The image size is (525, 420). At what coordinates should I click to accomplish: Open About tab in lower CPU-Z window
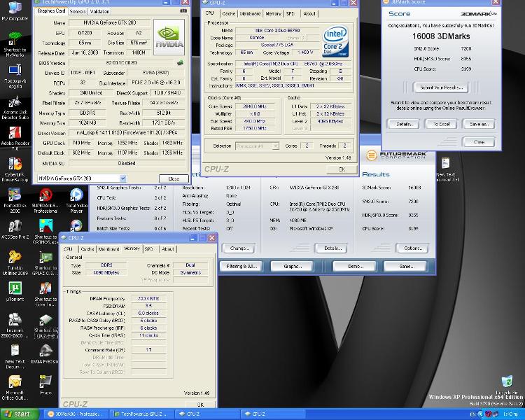pos(168,249)
